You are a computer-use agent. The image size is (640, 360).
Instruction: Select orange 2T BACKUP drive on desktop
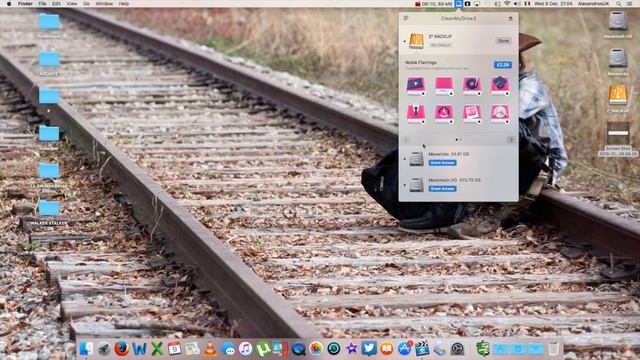[x=618, y=95]
